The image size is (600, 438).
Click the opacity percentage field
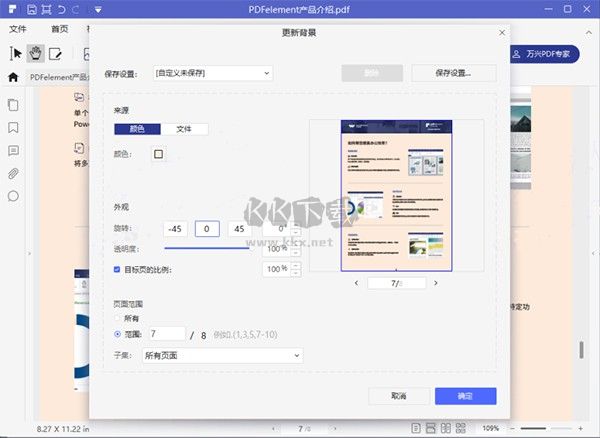pyautogui.click(x=276, y=249)
